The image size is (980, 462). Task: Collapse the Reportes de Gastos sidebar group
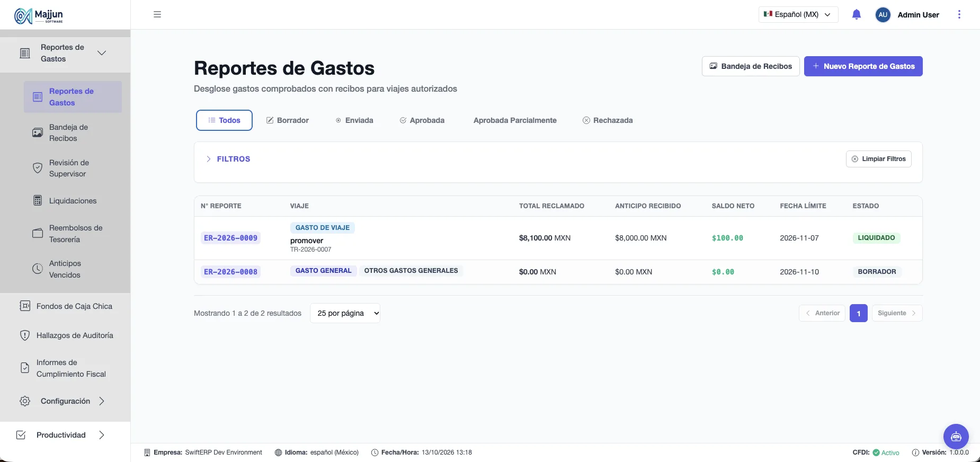click(x=102, y=53)
